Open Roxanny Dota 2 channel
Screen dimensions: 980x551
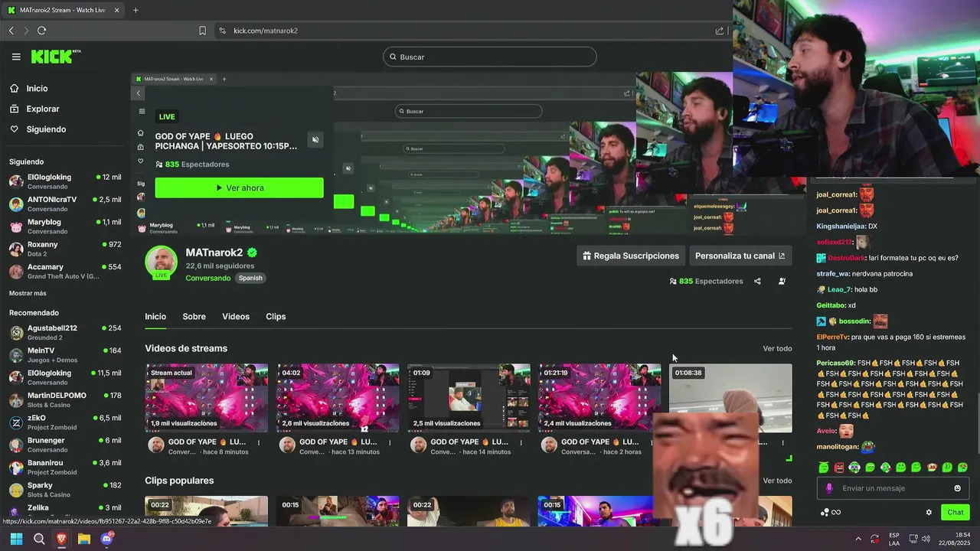click(x=65, y=249)
